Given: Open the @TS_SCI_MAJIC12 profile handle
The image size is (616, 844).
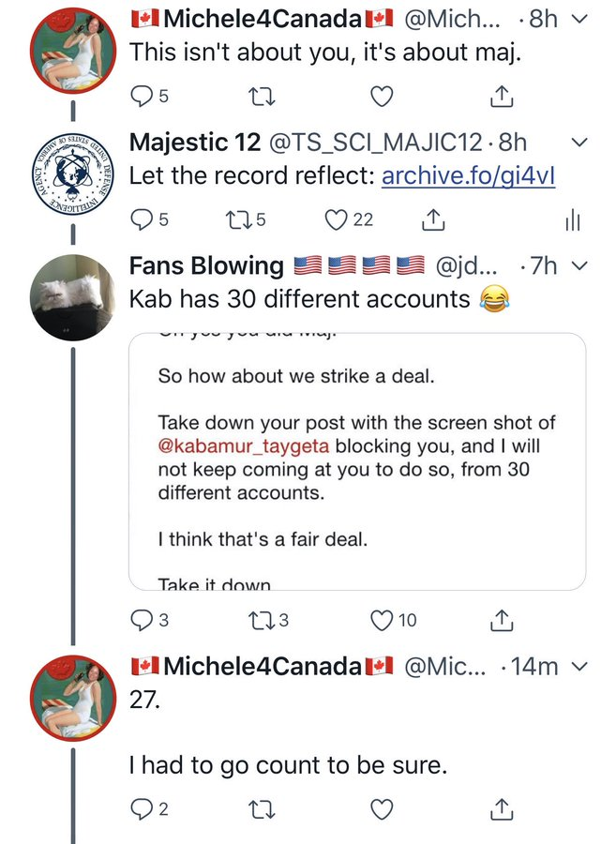Looking at the screenshot, I should [x=377, y=143].
